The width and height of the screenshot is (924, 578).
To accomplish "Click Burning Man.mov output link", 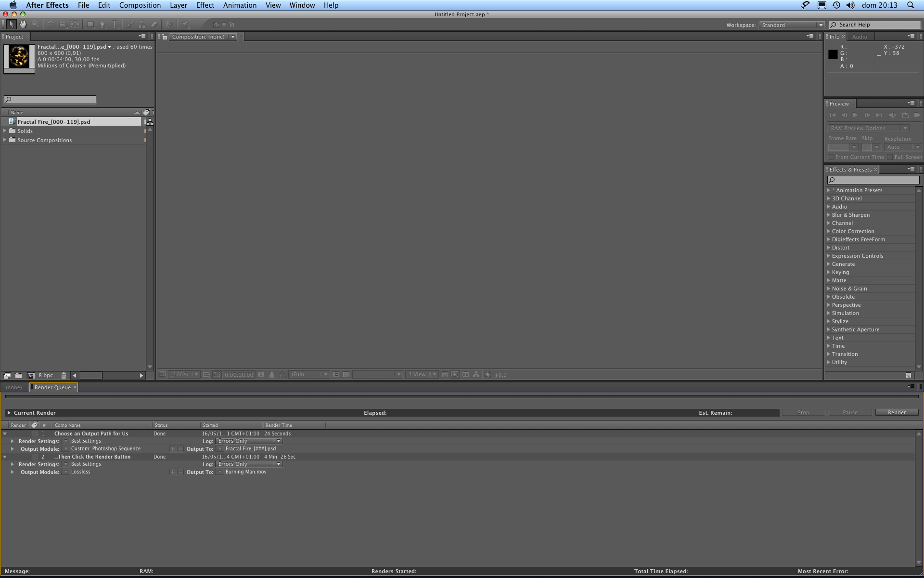I will 246,472.
